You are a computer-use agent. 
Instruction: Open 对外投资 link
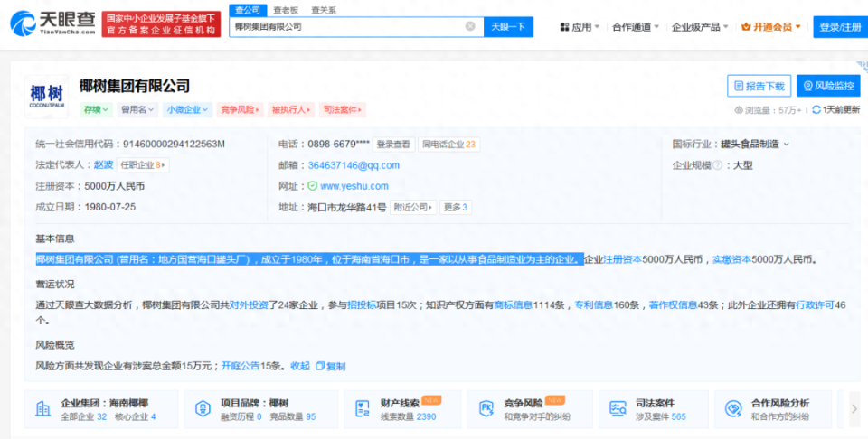tap(249, 304)
